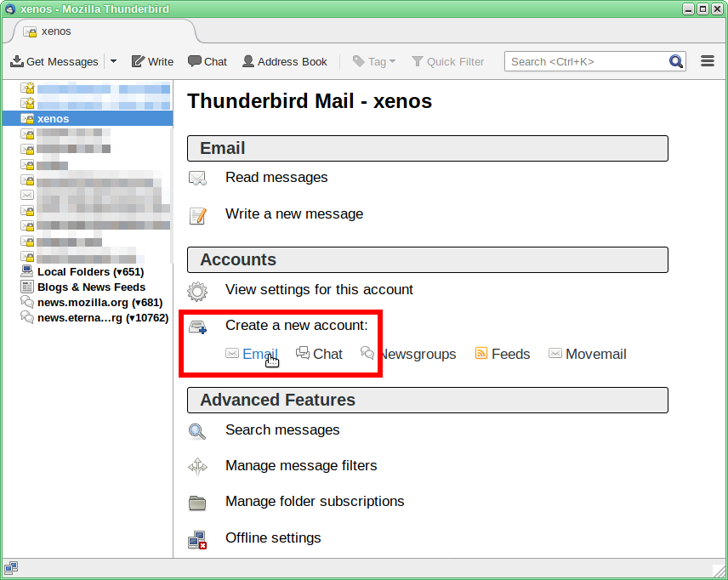
Task: Click the selected xenos account icon
Action: (27, 118)
